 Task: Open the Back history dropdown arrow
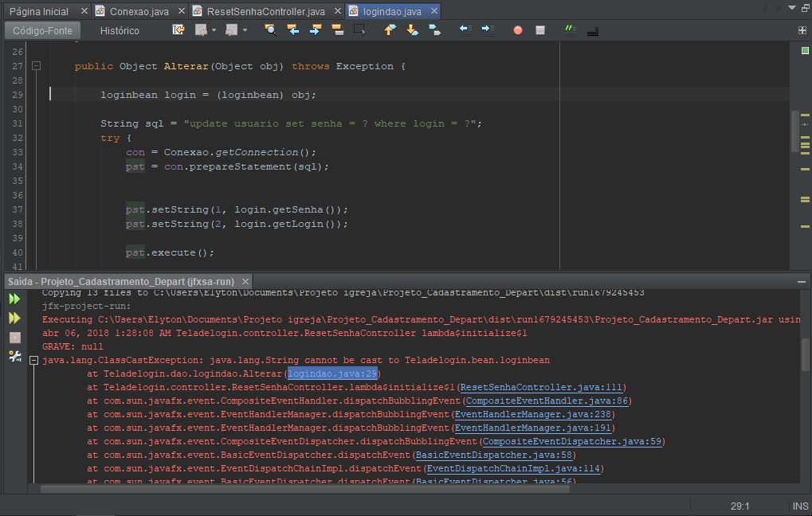(214, 30)
